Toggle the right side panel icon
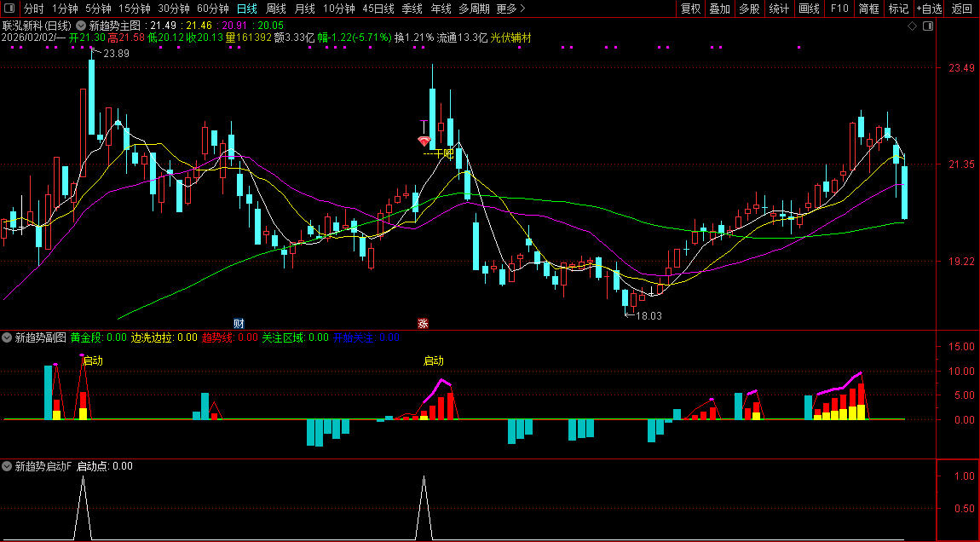 point(928,26)
